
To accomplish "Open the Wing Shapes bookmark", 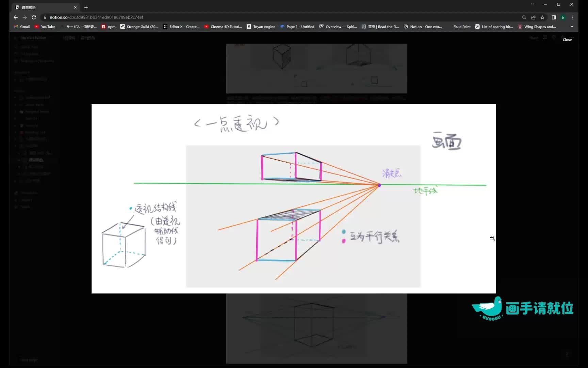I will pyautogui.click(x=537, y=27).
